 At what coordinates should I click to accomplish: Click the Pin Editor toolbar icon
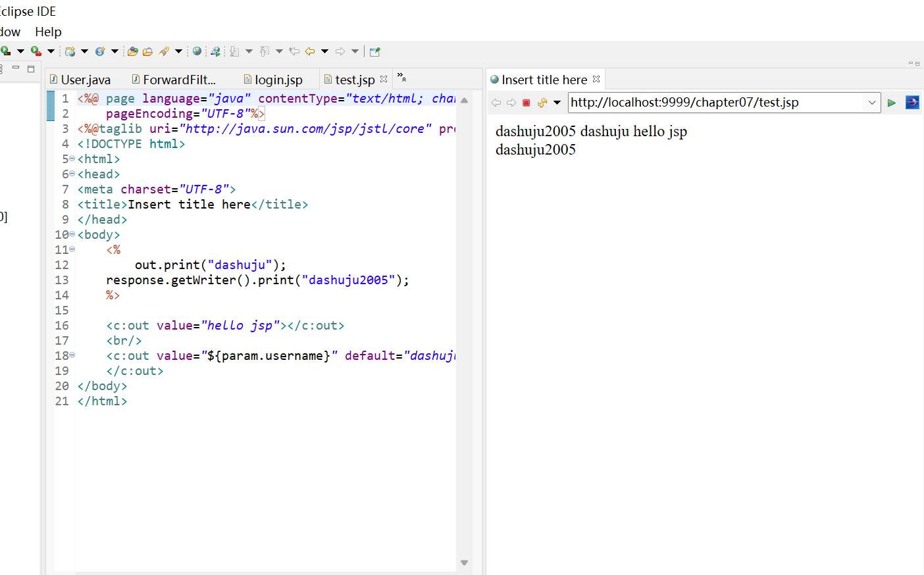click(x=375, y=51)
